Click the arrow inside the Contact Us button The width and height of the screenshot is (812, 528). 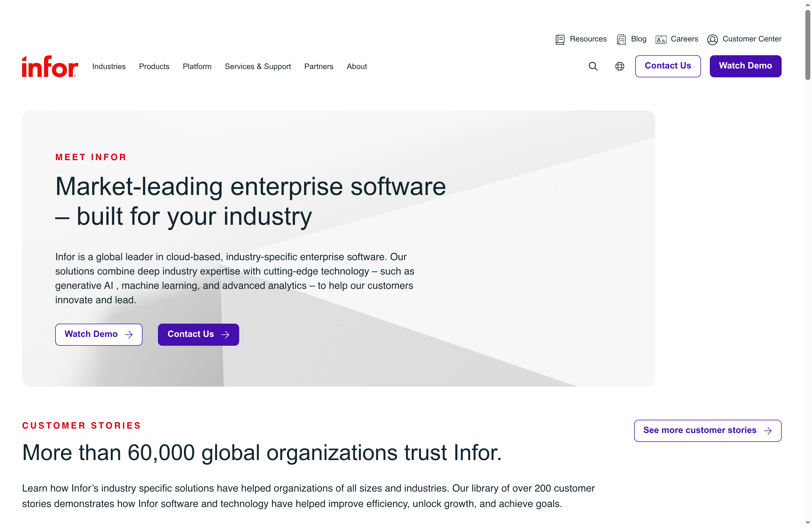226,335
